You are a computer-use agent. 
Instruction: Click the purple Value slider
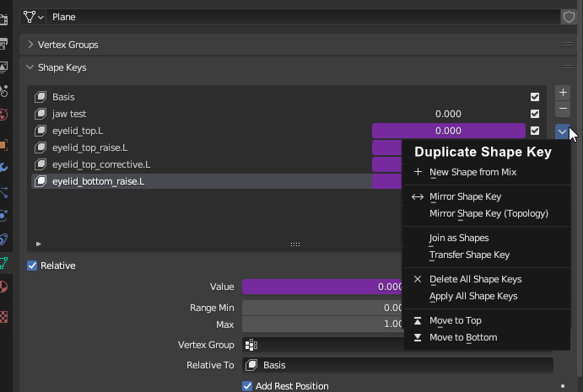pos(322,287)
